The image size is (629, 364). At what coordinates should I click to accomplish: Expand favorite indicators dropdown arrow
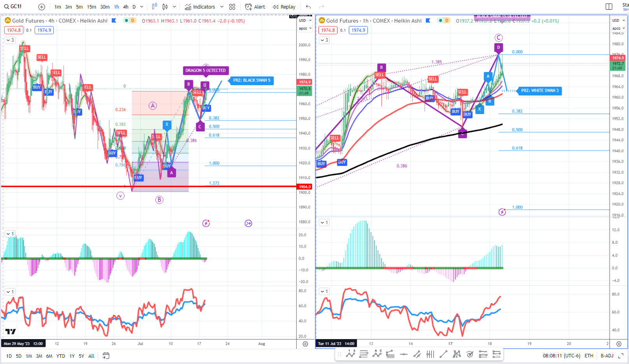pos(222,7)
